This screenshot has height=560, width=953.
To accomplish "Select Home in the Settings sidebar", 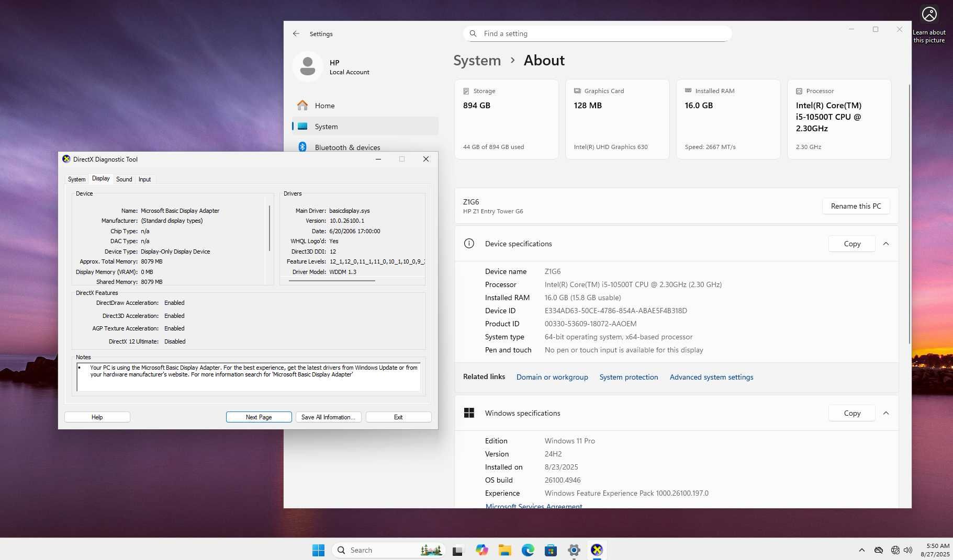I will pos(365,106).
